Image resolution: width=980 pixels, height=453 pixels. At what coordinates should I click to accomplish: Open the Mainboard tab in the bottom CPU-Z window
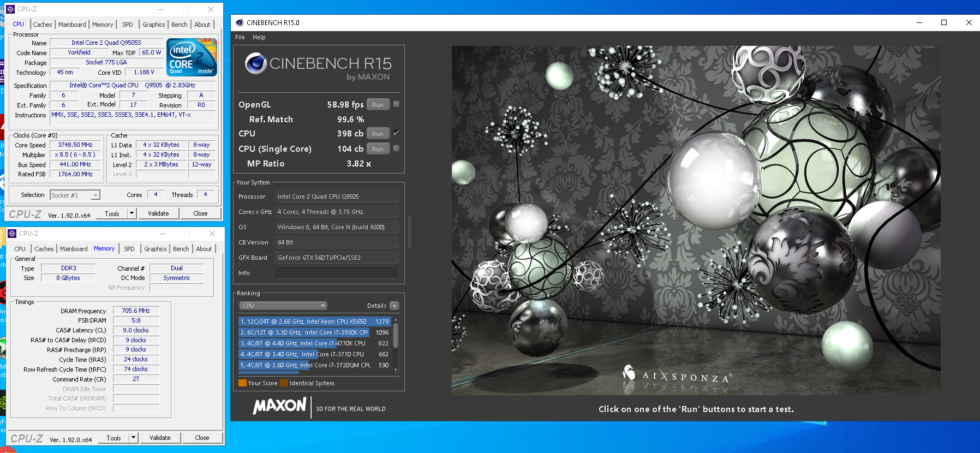pos(74,249)
